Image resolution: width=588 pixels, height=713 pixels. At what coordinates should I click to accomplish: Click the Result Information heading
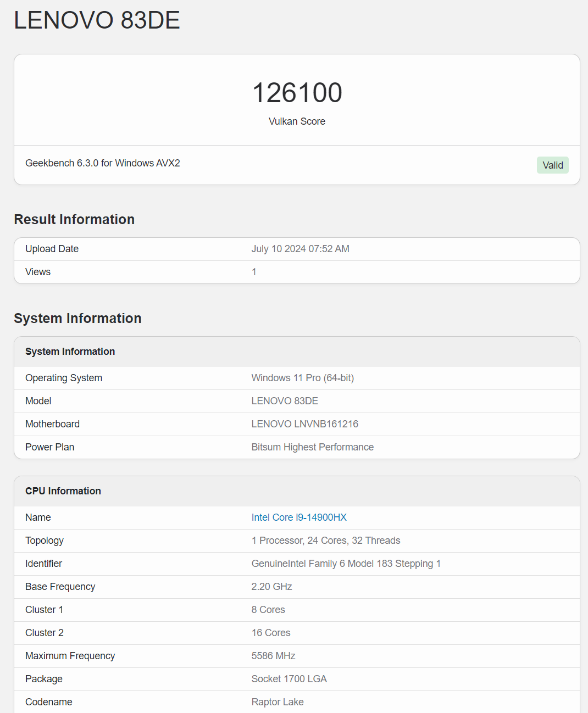pos(74,219)
